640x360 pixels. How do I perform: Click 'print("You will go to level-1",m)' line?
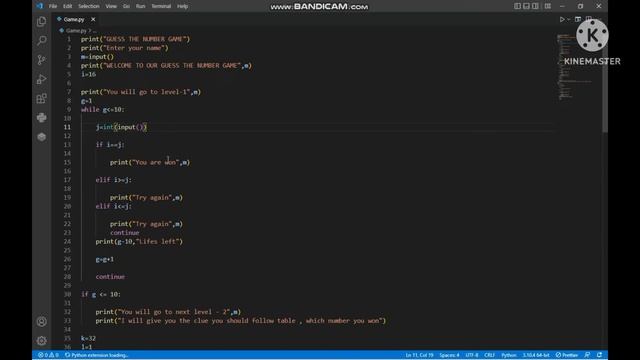point(141,92)
